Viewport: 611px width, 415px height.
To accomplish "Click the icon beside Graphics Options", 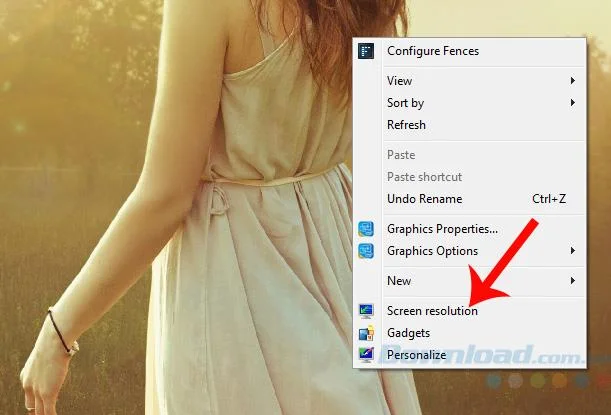I will [x=367, y=251].
